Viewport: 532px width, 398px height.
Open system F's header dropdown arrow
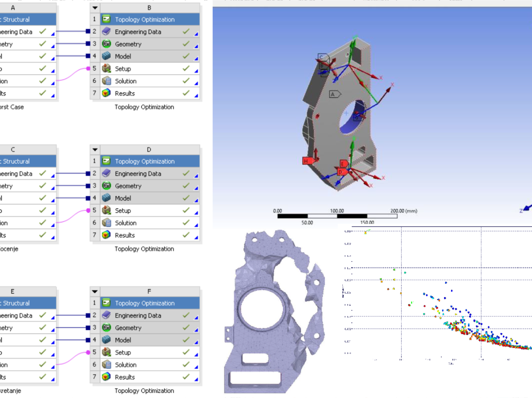[x=95, y=292]
